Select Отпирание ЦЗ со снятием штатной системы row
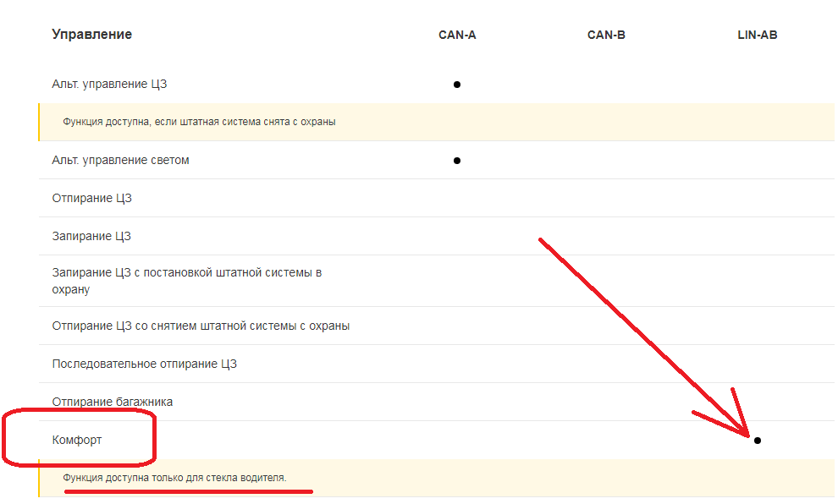Image resolution: width=838 pixels, height=504 pixels. pos(201,326)
